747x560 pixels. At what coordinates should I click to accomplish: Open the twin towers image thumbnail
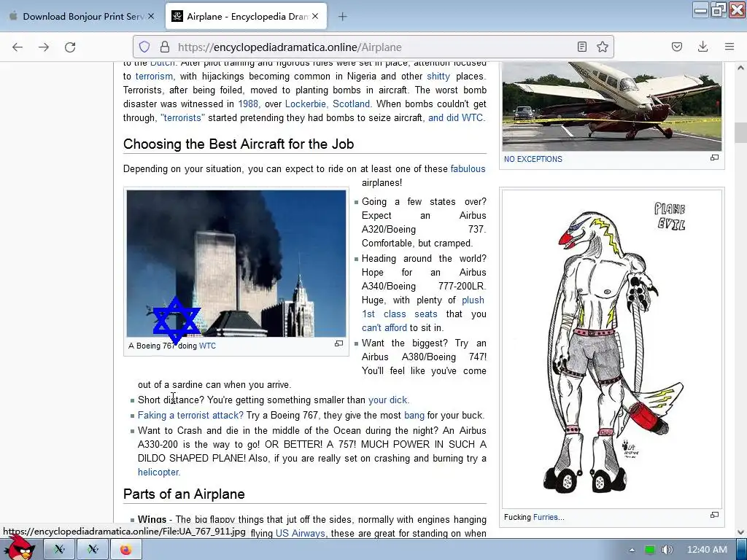click(x=236, y=263)
